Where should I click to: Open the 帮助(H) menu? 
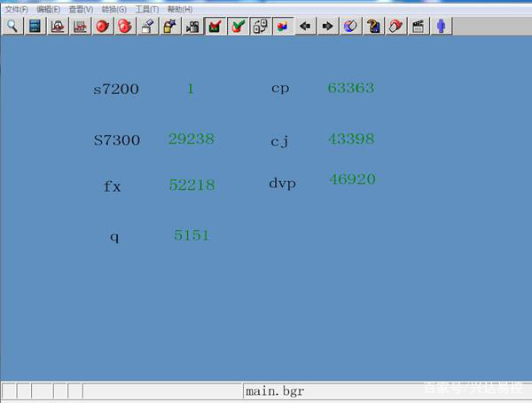(180, 10)
